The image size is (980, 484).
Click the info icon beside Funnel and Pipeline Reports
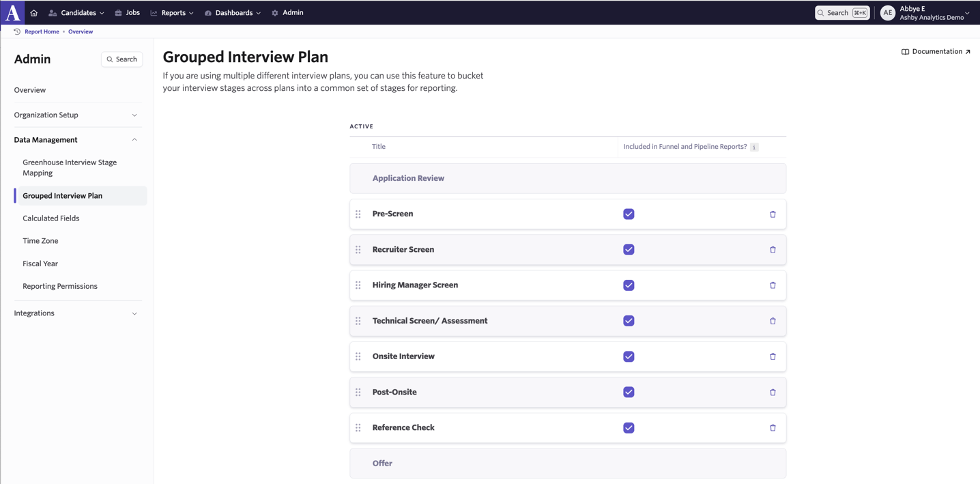(x=754, y=147)
